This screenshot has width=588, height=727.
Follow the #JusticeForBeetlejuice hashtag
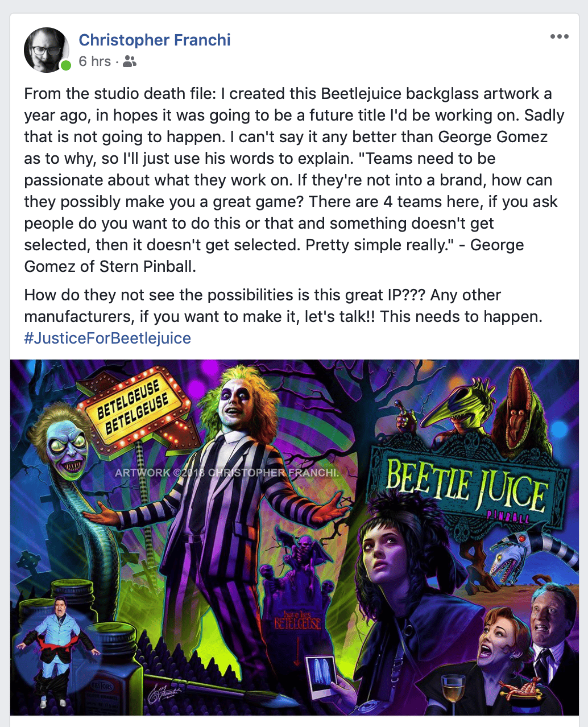pyautogui.click(x=107, y=338)
